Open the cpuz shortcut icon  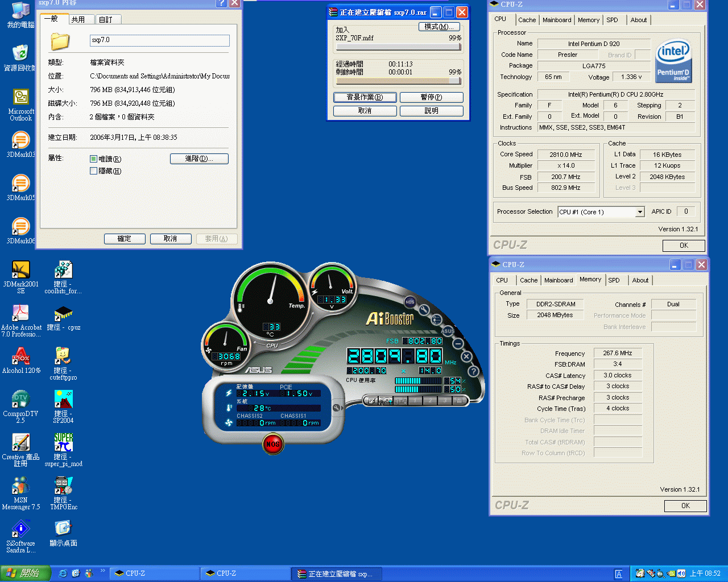(64, 317)
